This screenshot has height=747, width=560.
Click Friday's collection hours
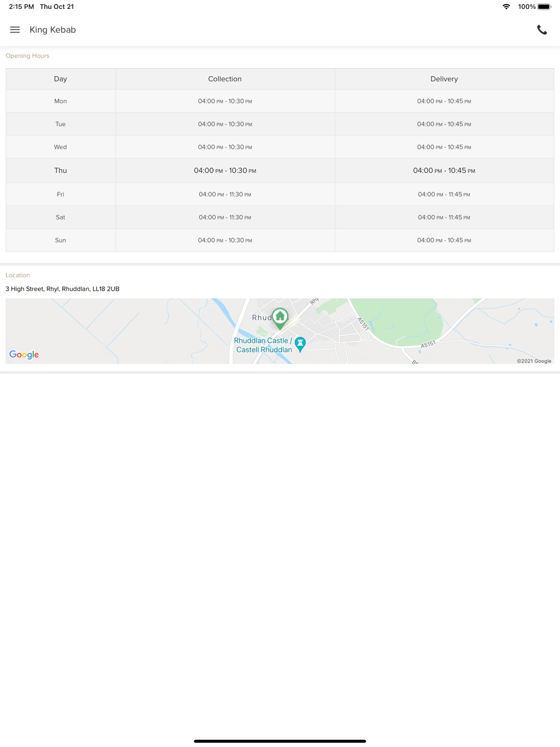point(225,194)
